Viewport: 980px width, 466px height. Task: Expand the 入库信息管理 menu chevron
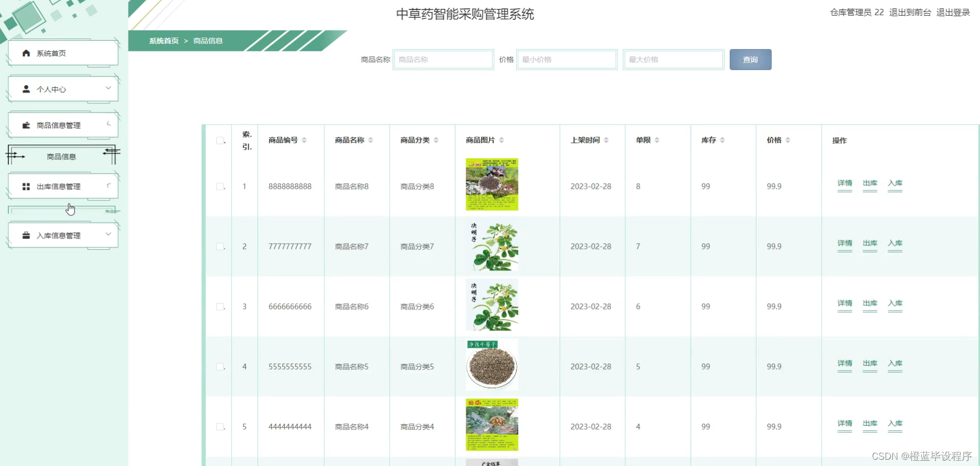(x=108, y=234)
